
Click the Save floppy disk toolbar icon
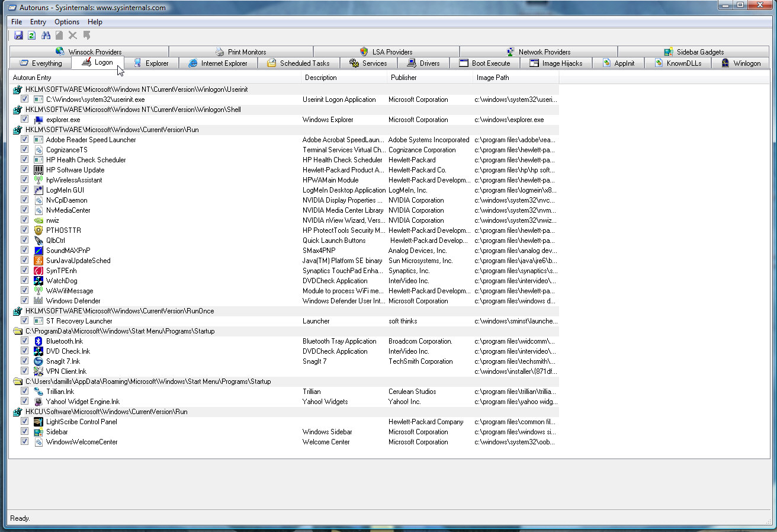tap(18, 36)
